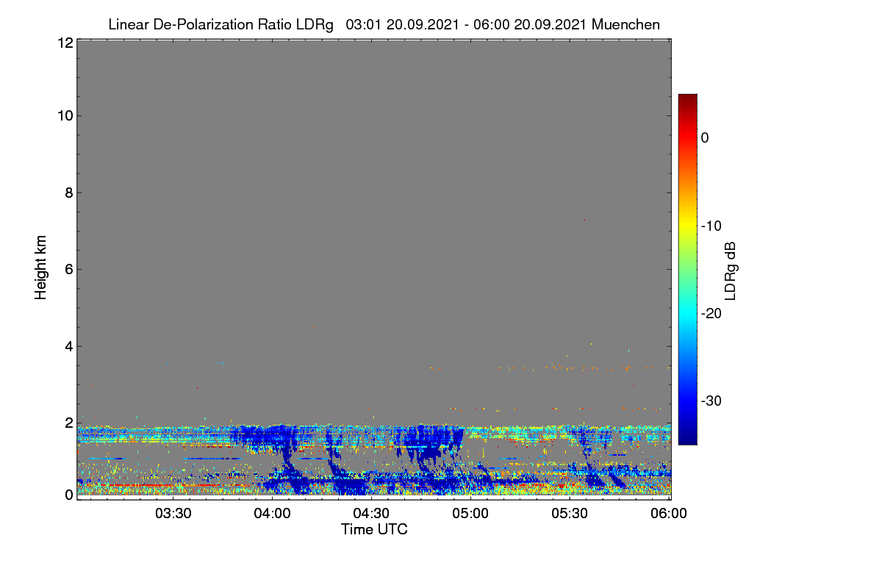
Task: Click the LDRg dB colorbar title
Action: 731,270
